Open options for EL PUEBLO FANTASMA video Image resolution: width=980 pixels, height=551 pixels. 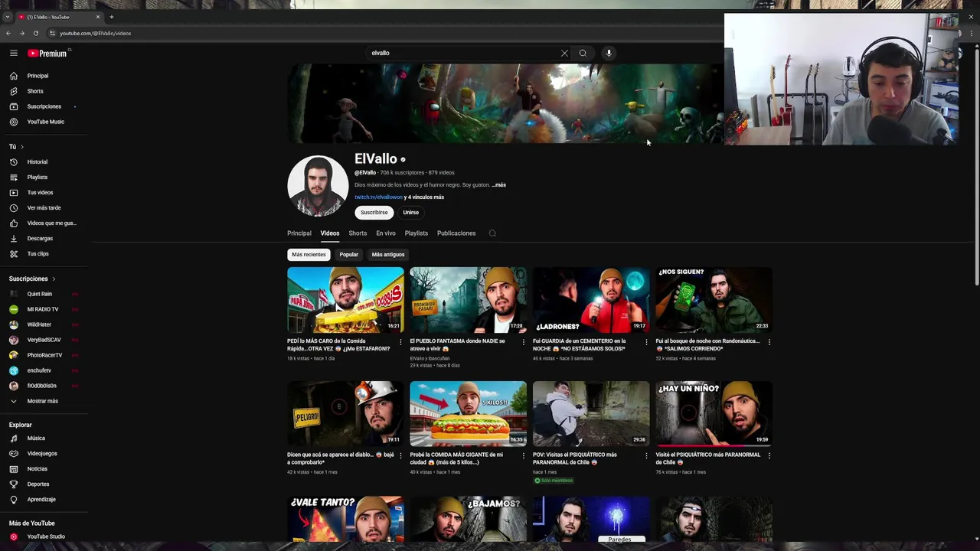tap(524, 342)
